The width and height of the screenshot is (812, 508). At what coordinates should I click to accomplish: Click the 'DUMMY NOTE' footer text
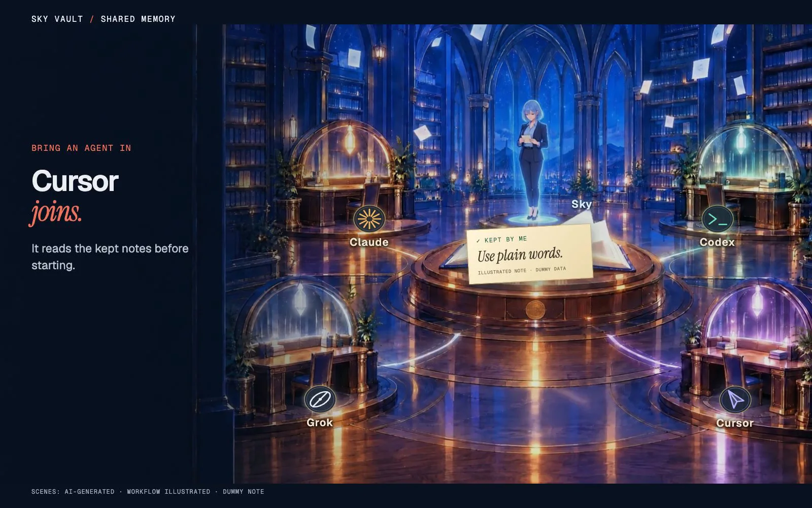click(244, 492)
